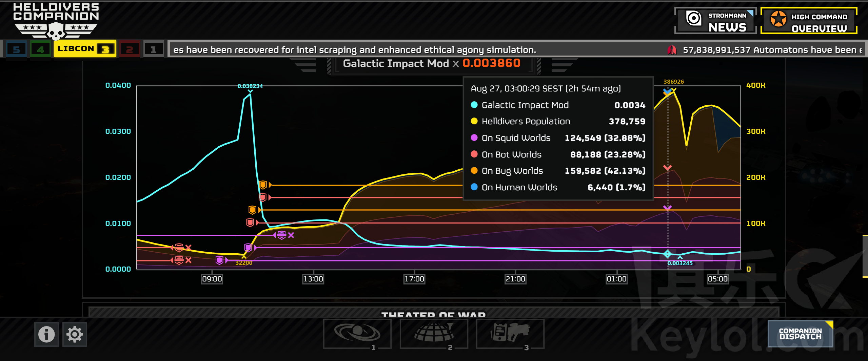Click the 05:00 time axis label

[718, 279]
